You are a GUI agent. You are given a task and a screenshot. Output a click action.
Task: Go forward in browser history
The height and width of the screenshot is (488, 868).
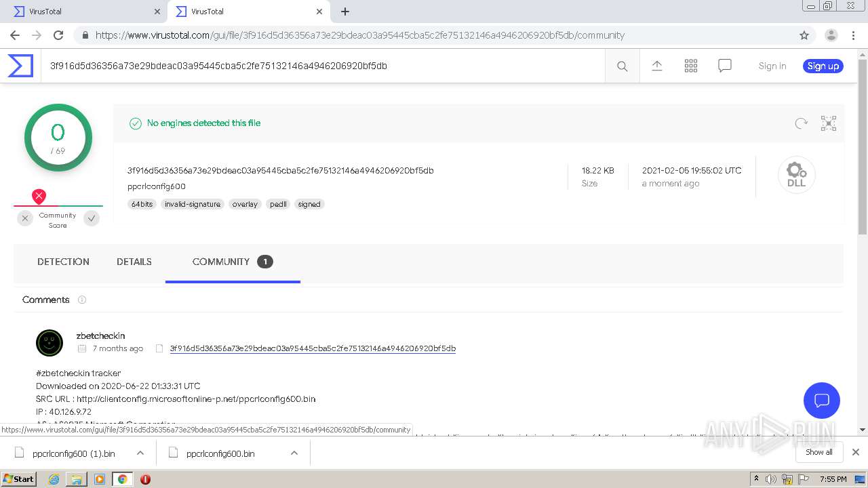click(37, 35)
